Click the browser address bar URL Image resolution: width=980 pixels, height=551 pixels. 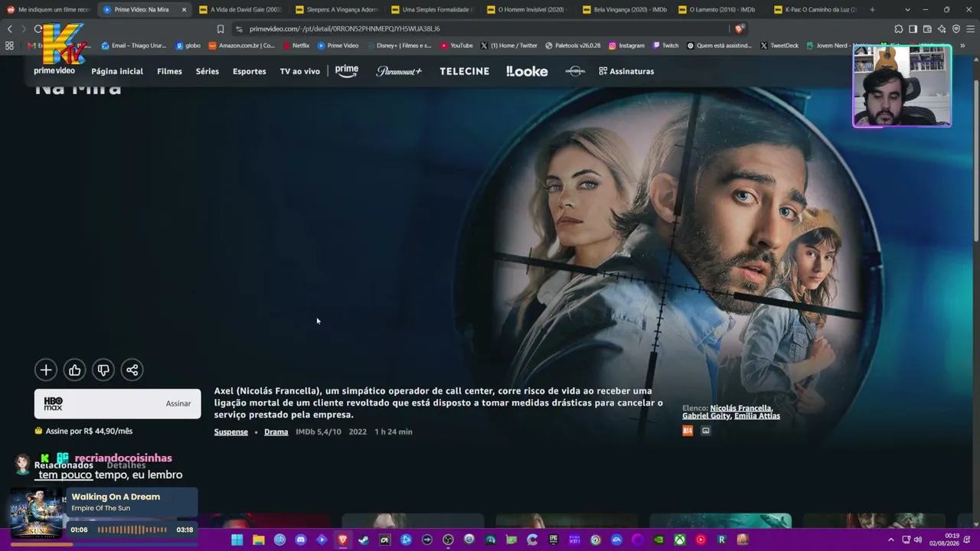pos(345,29)
